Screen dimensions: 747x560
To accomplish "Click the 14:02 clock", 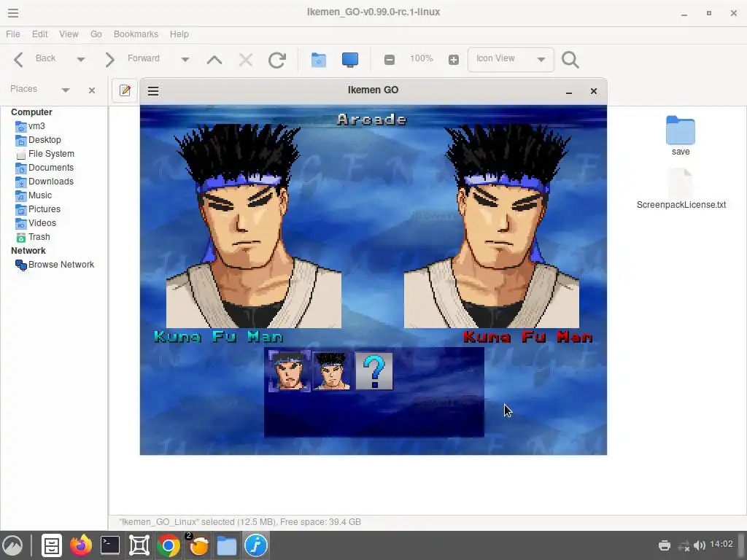I will pyautogui.click(x=721, y=544).
